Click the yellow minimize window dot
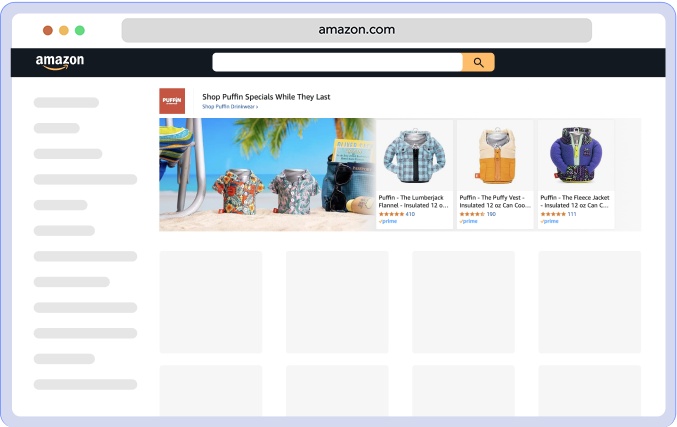The image size is (677, 427). (63, 30)
